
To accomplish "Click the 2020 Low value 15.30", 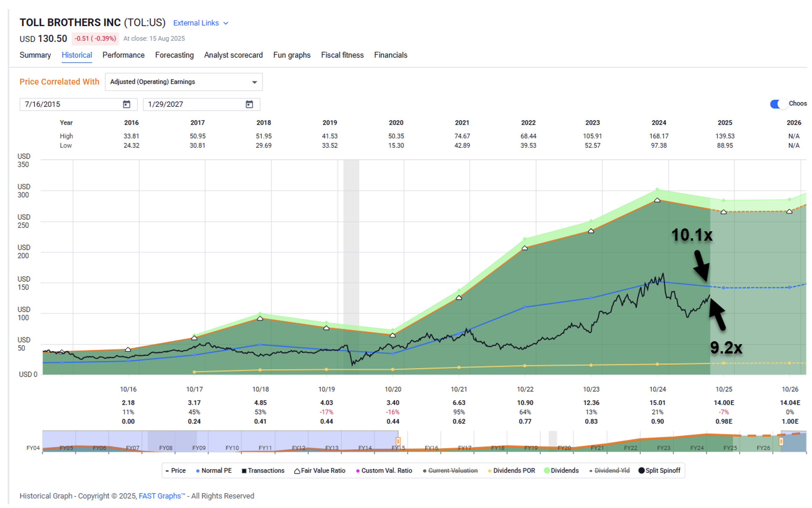I will [x=396, y=146].
